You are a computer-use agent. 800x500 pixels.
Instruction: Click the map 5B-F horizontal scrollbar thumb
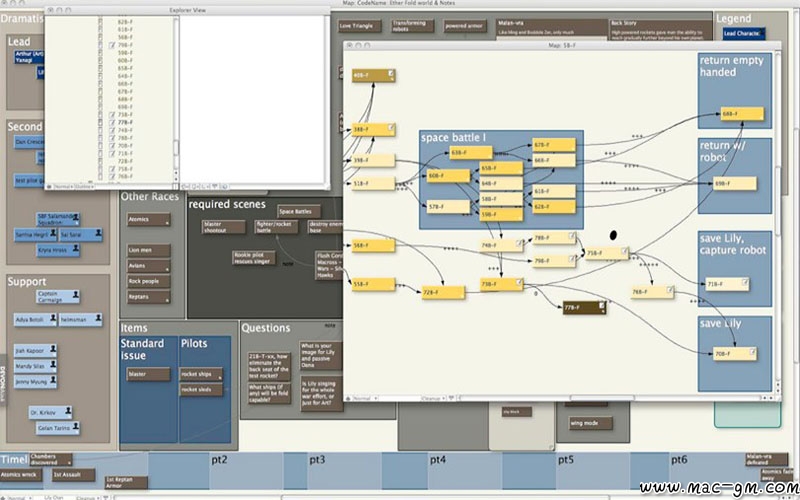(602, 398)
